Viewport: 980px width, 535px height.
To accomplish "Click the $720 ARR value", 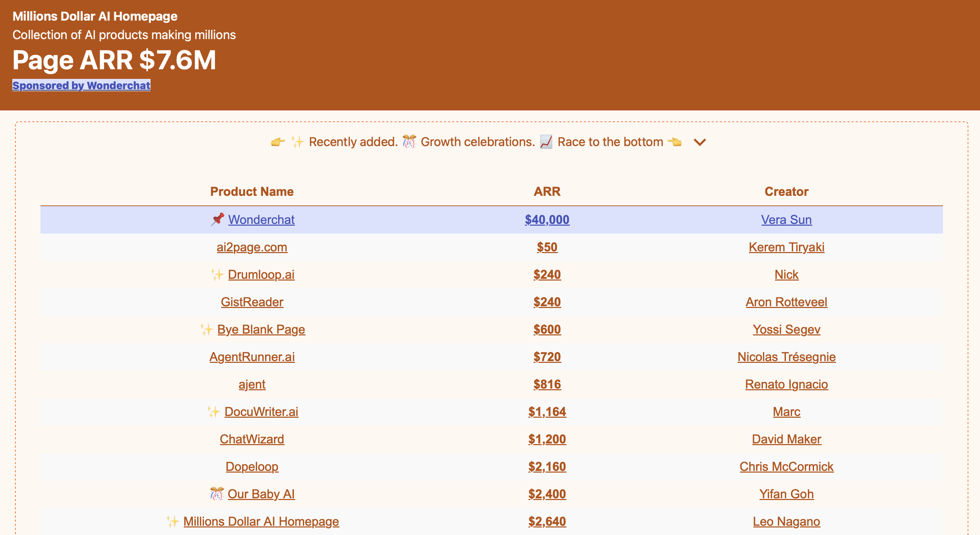I will 547,357.
